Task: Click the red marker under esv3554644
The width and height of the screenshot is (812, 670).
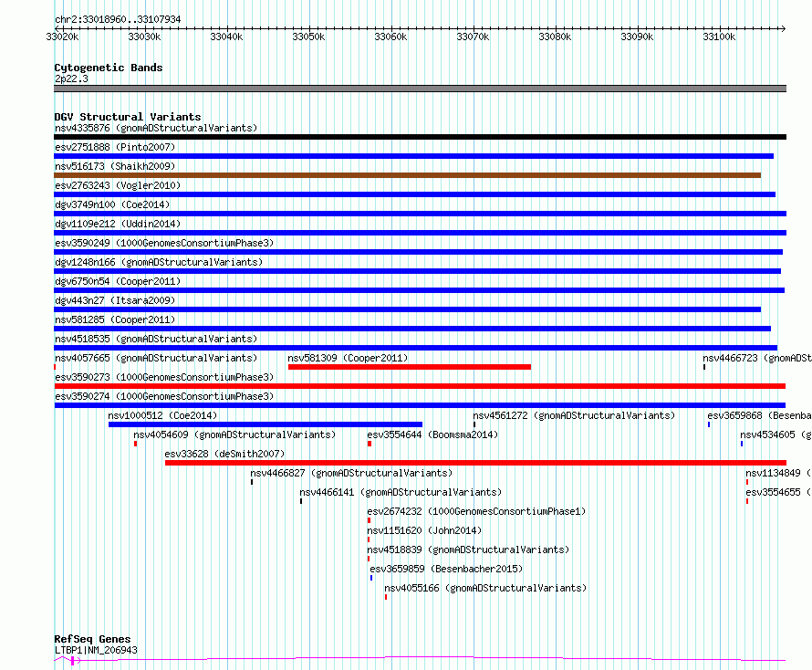Action: (370, 444)
